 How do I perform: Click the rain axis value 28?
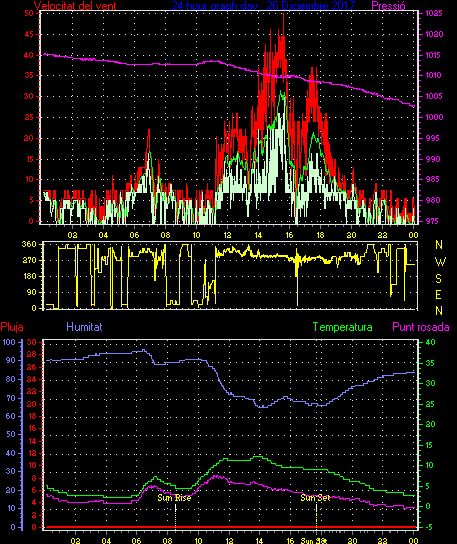tap(32, 355)
